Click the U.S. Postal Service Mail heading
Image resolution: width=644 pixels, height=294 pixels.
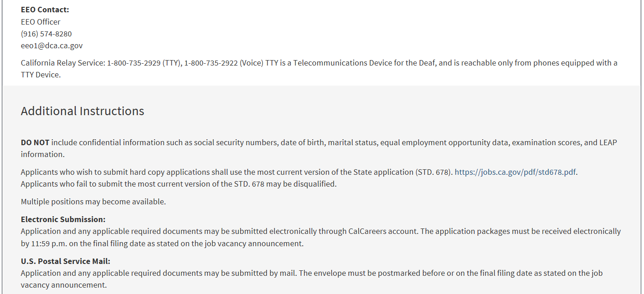66,261
